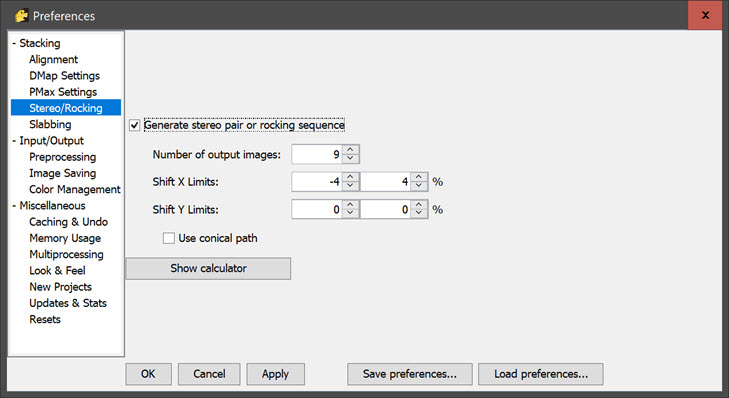Click down arrow on Shift X maximum
This screenshot has width=729, height=398.
[x=419, y=186]
